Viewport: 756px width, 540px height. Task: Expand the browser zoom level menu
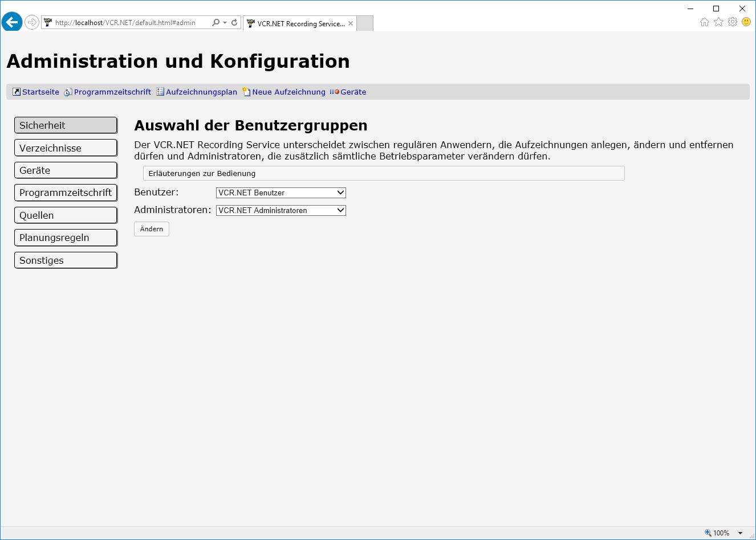pos(740,533)
